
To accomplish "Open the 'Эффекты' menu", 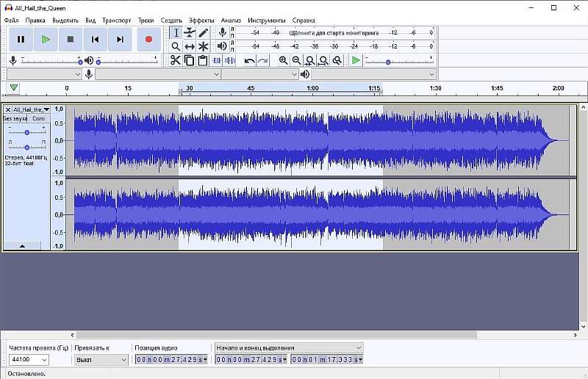I will pyautogui.click(x=201, y=20).
